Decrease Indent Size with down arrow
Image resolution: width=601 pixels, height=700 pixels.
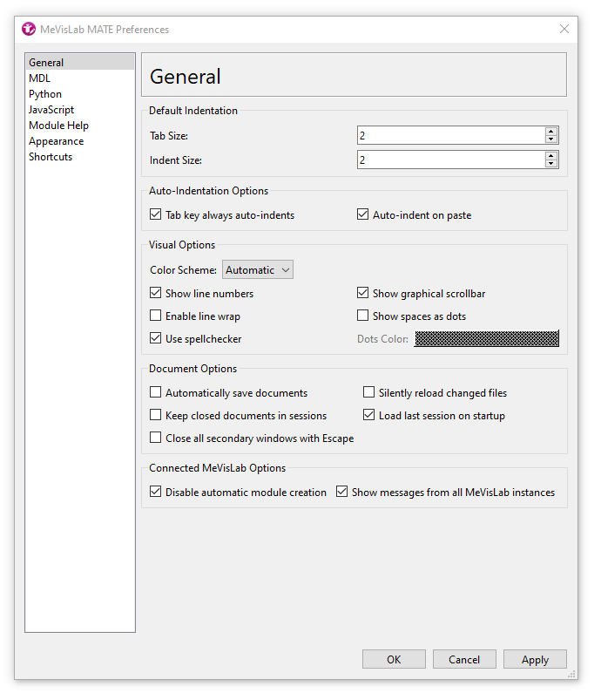[x=550, y=164]
